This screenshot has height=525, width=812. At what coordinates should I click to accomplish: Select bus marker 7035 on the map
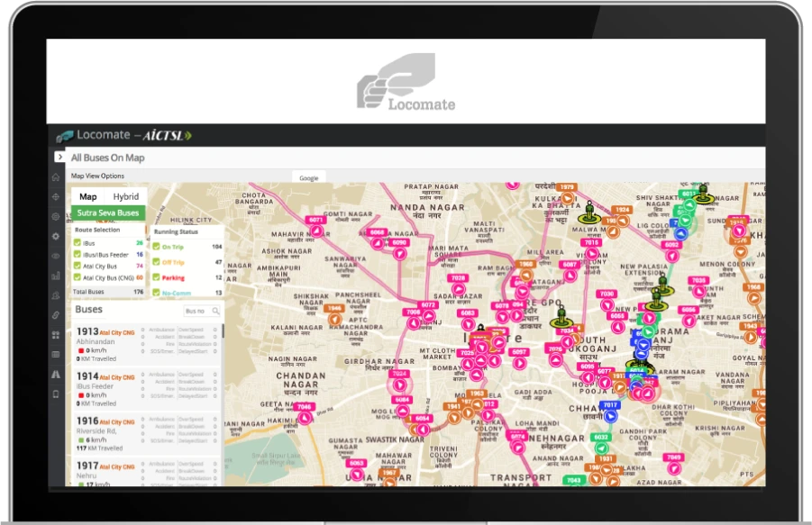point(698,286)
